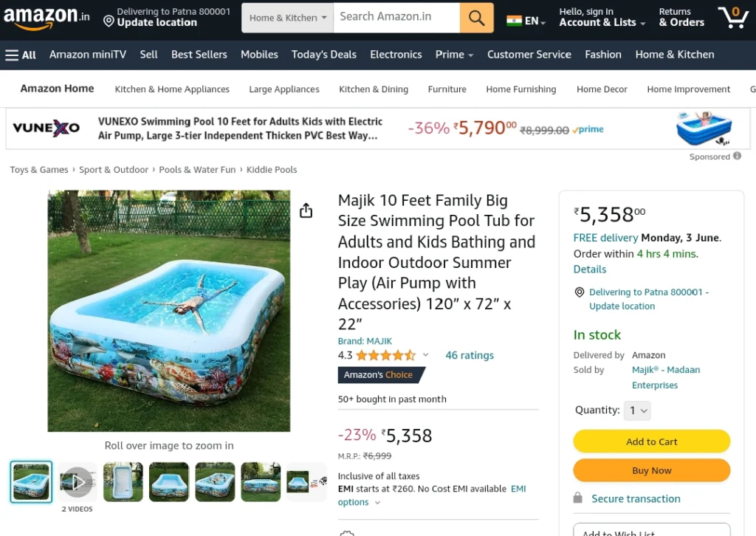The height and width of the screenshot is (536, 756).
Task: Click the orange search magnifier button
Action: [x=476, y=18]
